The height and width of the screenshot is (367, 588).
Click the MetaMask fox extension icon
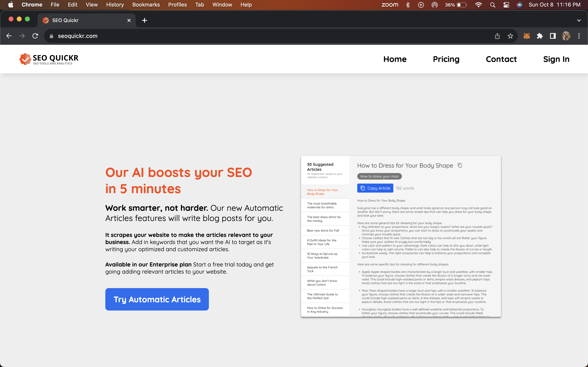527,36
